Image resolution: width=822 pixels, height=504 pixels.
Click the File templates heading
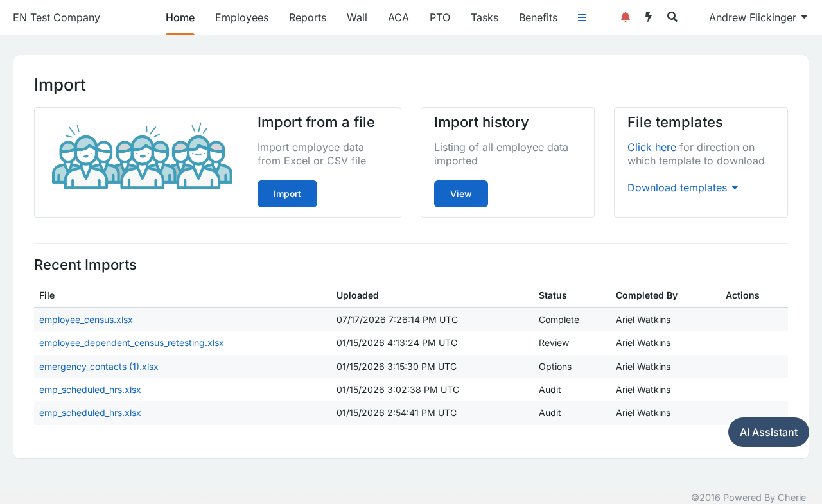675,122
